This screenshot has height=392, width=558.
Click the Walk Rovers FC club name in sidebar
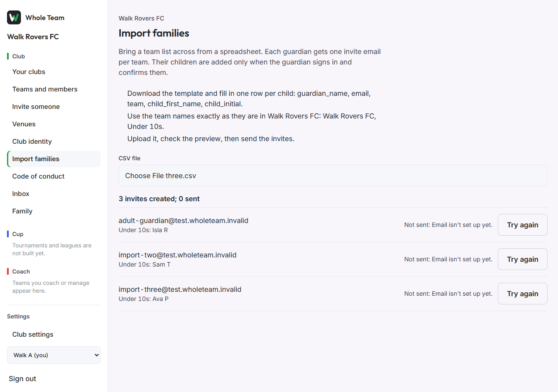tap(33, 37)
